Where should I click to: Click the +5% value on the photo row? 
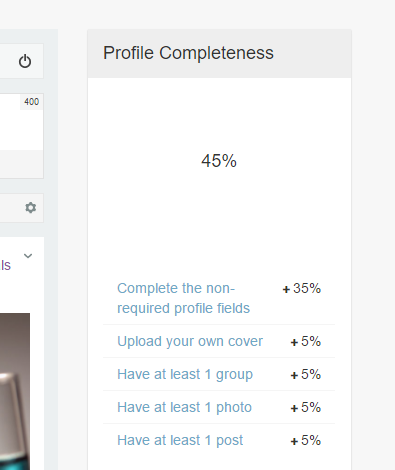[x=306, y=407]
